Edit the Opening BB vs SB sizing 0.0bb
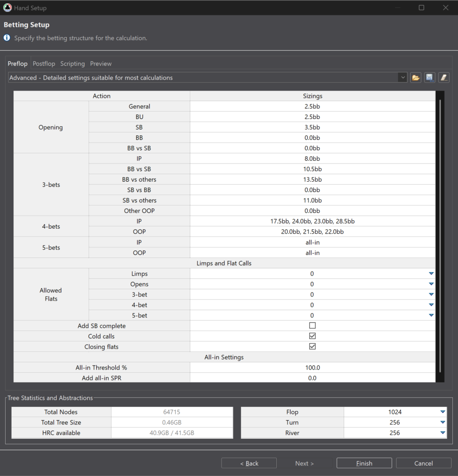The height and width of the screenshot is (476, 458). pyautogui.click(x=313, y=148)
